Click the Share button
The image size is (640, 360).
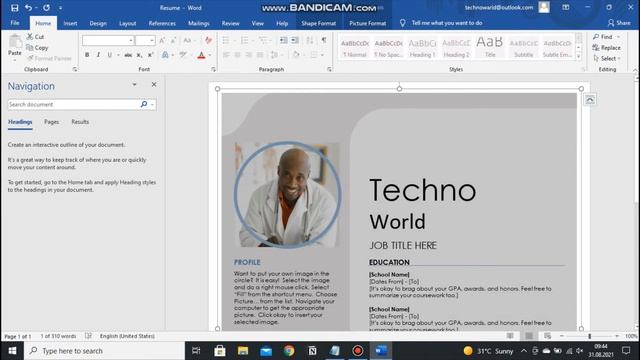(x=619, y=23)
